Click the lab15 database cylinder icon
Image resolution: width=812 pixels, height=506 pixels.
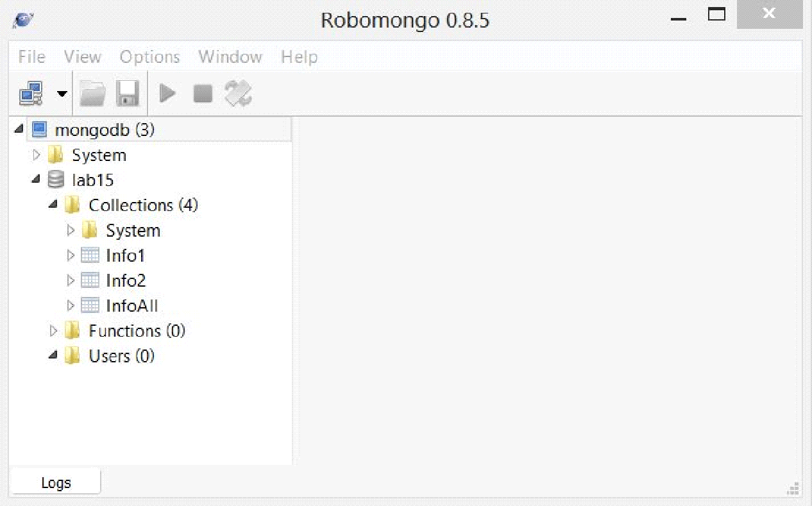(56, 180)
